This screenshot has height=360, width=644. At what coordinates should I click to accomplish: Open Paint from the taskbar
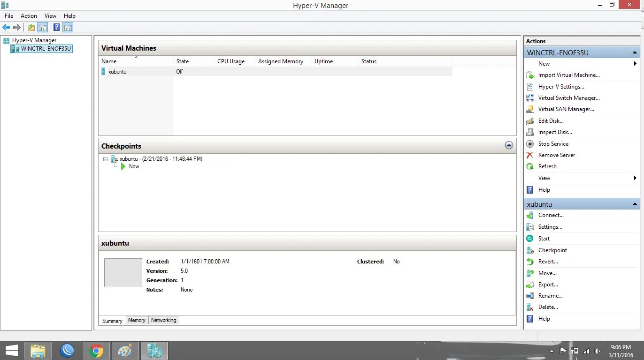click(x=125, y=351)
